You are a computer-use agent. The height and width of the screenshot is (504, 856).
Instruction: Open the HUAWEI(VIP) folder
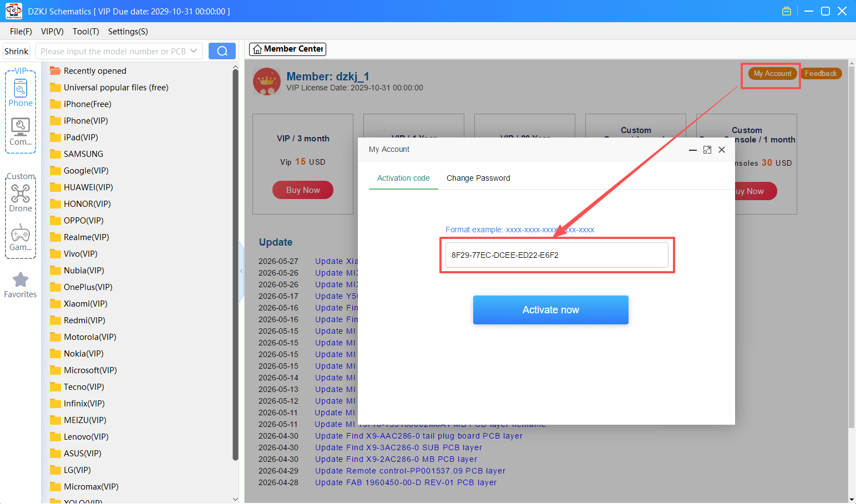click(82, 187)
